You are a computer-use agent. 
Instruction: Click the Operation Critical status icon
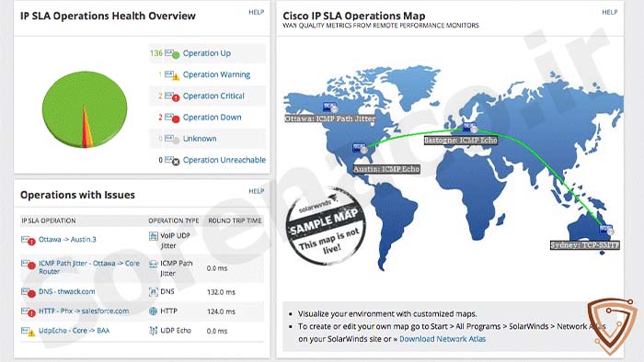point(172,96)
